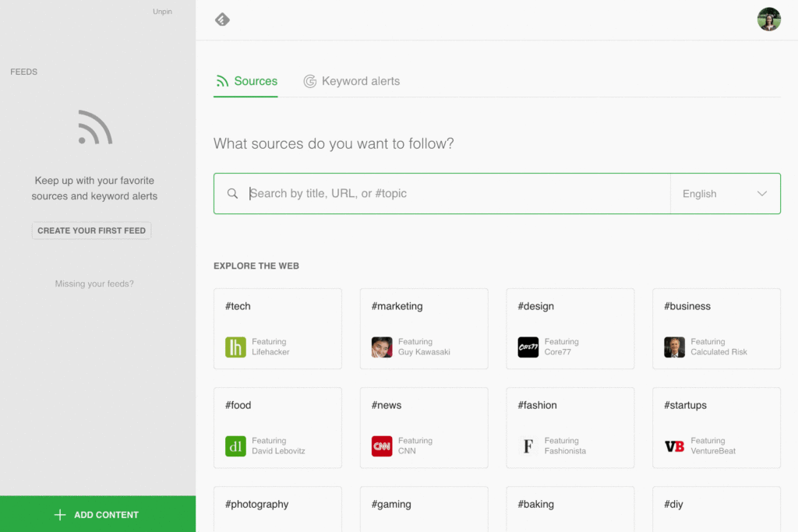Click the Core77 logo icon

pos(528,347)
